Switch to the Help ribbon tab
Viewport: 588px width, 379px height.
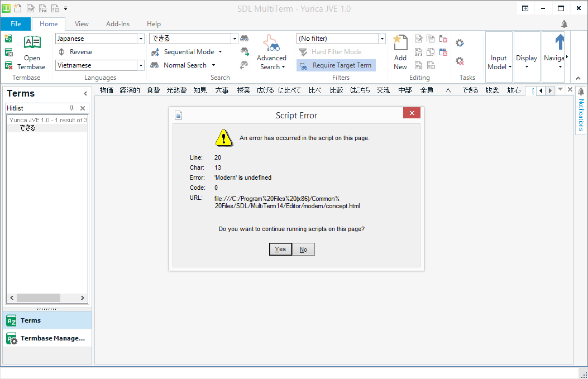(x=154, y=24)
